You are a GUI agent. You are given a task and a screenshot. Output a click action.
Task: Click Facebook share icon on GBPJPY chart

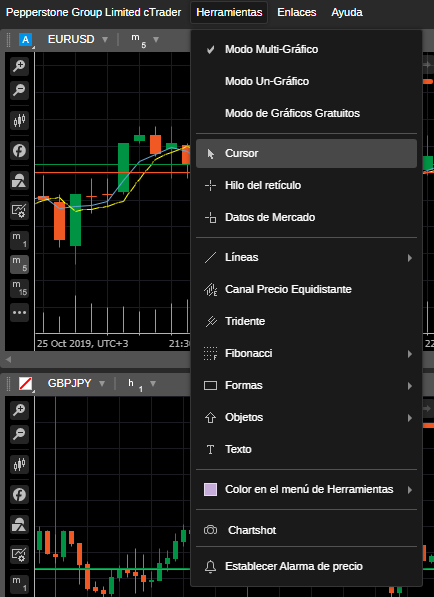click(x=19, y=495)
